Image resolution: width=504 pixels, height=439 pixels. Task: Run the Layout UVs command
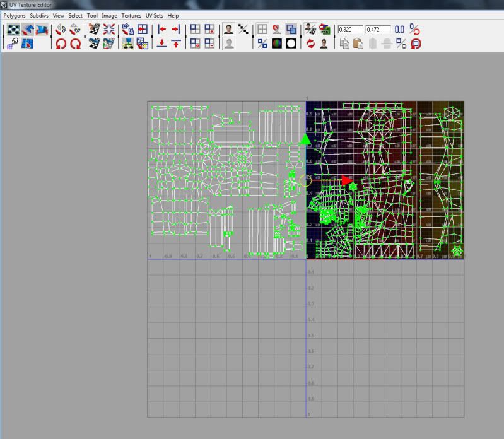pos(128,30)
